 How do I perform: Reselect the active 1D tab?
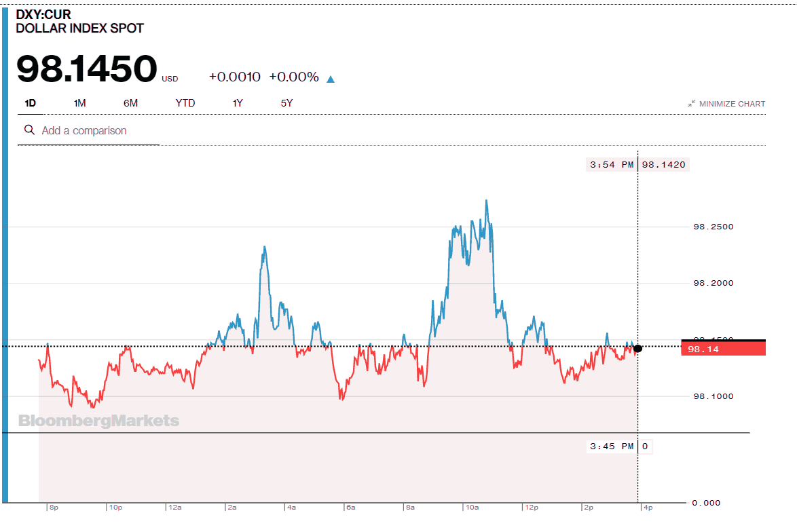click(x=30, y=102)
